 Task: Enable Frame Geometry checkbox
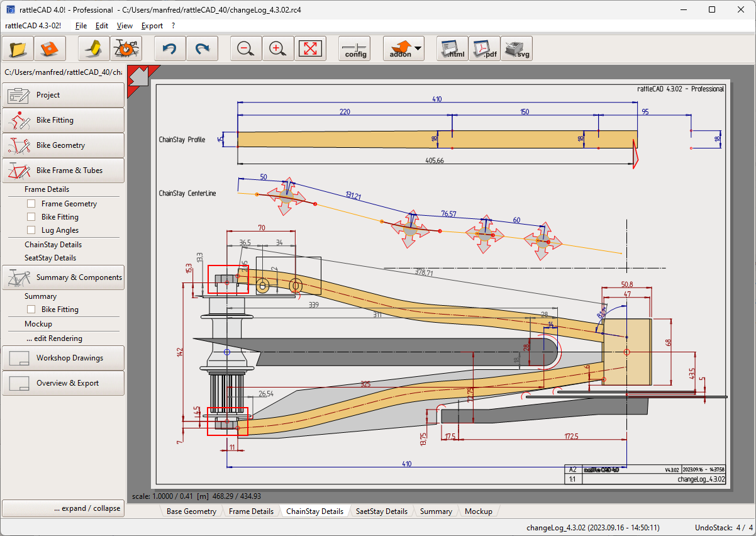point(31,204)
